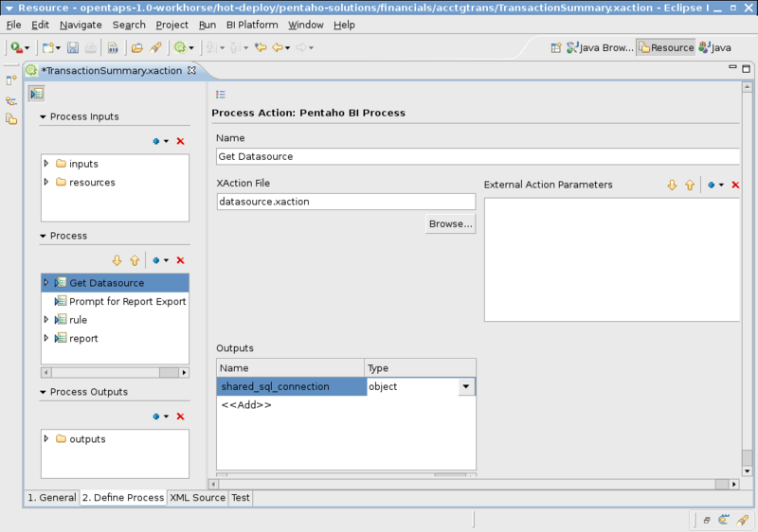Click the Browse... button
The height and width of the screenshot is (532, 758).
451,224
